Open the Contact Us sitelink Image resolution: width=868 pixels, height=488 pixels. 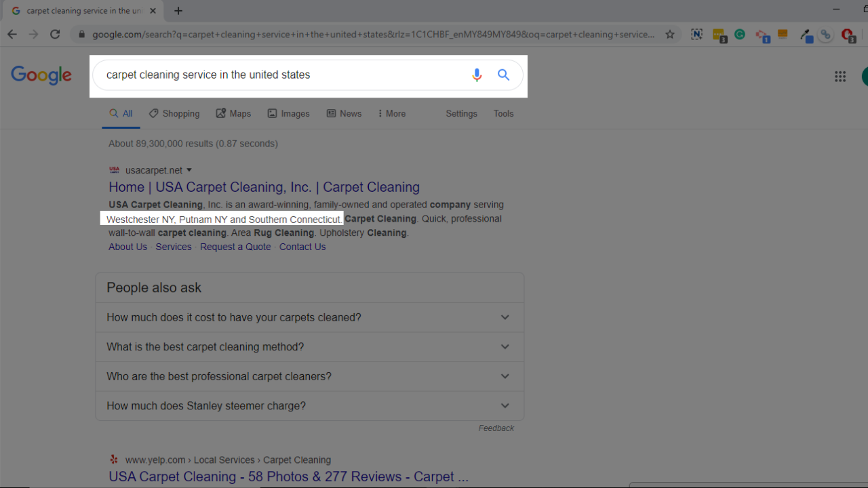pyautogui.click(x=302, y=247)
